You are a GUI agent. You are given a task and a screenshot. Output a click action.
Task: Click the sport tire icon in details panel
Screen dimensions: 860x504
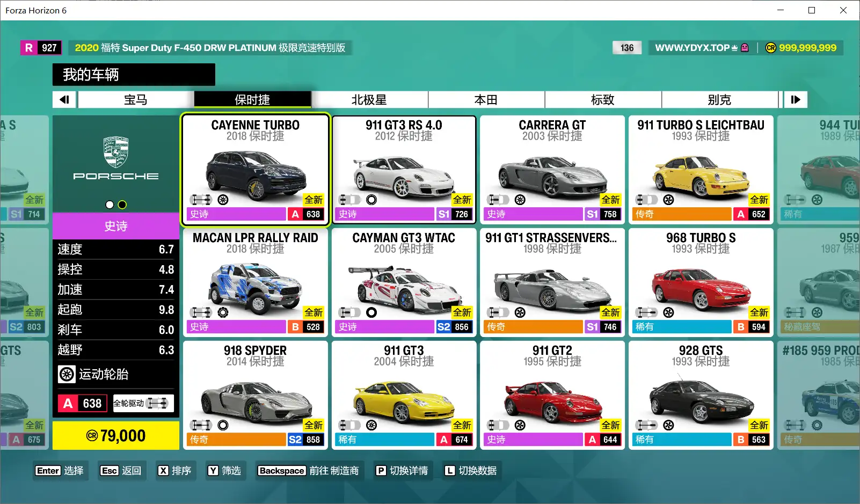pyautogui.click(x=67, y=374)
